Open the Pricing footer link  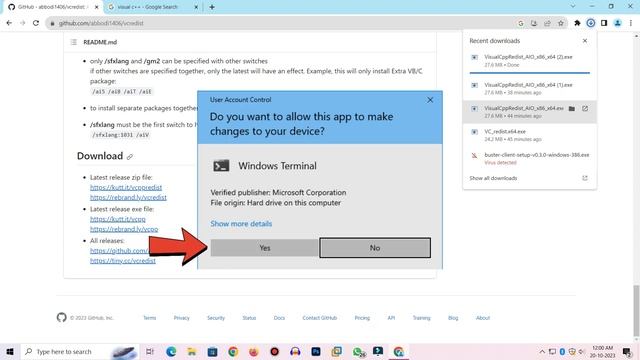362,318
